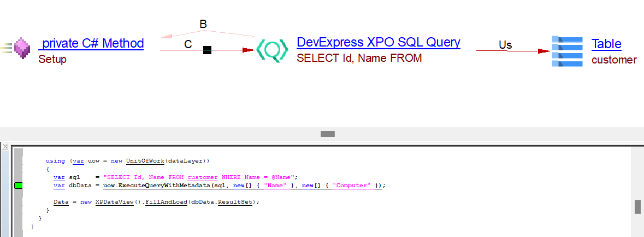Open the 'private C# Method' link
This screenshot has height=237, width=644.
(x=92, y=43)
